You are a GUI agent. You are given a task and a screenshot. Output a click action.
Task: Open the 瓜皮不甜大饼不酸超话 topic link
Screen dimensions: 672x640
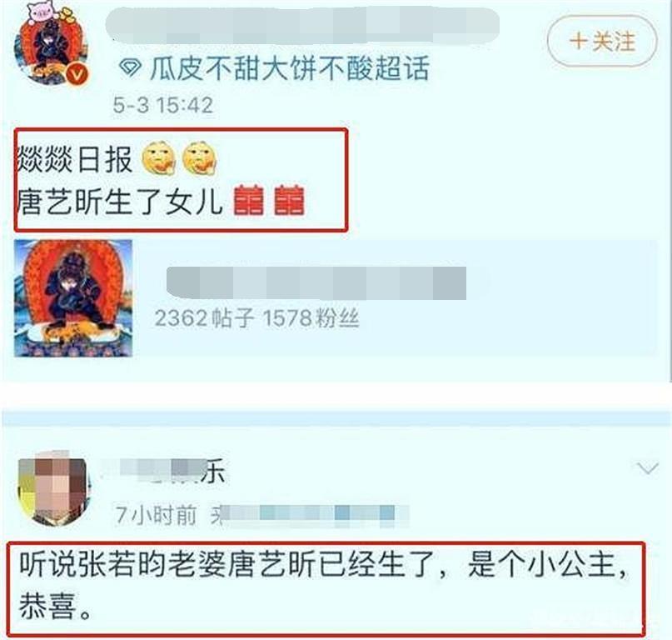(289, 68)
